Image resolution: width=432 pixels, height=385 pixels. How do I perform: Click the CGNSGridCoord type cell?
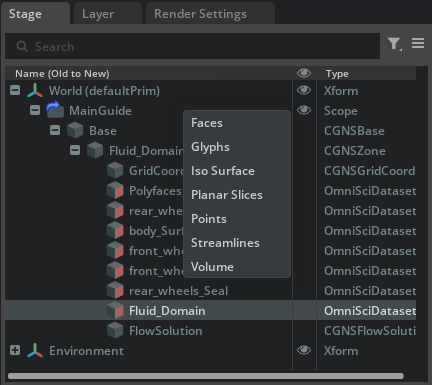tap(369, 171)
